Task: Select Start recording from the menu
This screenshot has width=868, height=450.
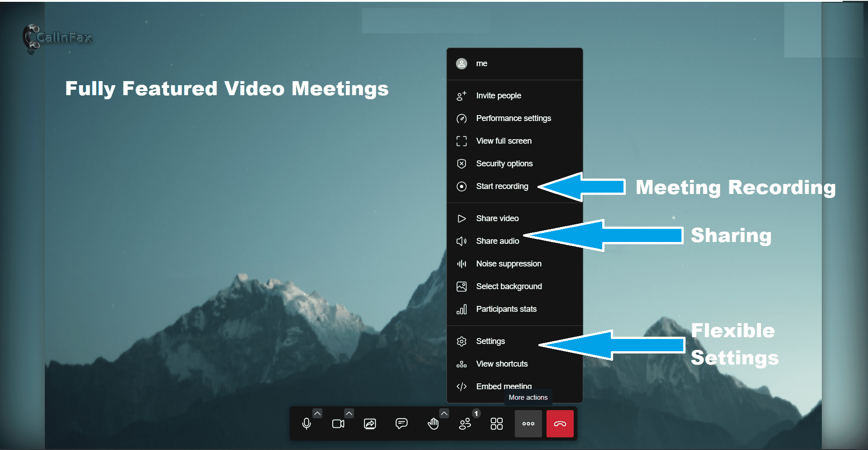Action: click(x=502, y=186)
